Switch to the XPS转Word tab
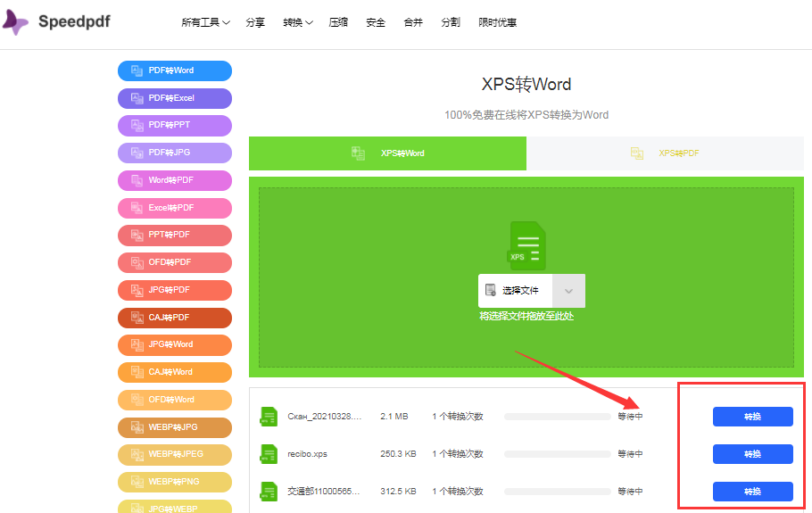Viewport: 812px width, 513px height. pyautogui.click(x=387, y=153)
